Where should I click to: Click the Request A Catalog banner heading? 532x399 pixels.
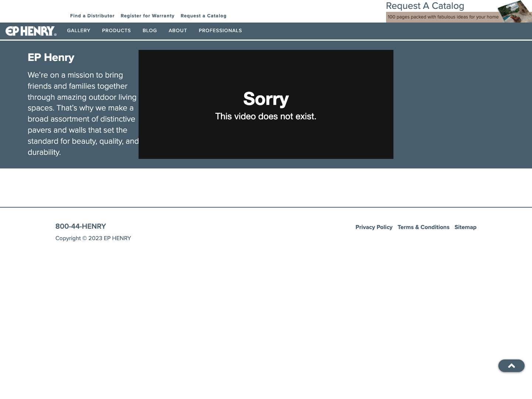coord(425,6)
